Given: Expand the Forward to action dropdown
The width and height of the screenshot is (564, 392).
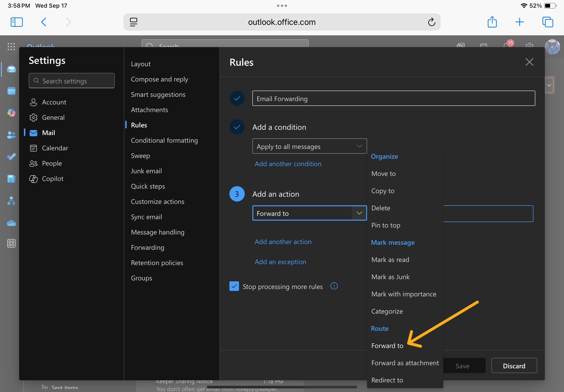Looking at the screenshot, I should click(x=359, y=213).
